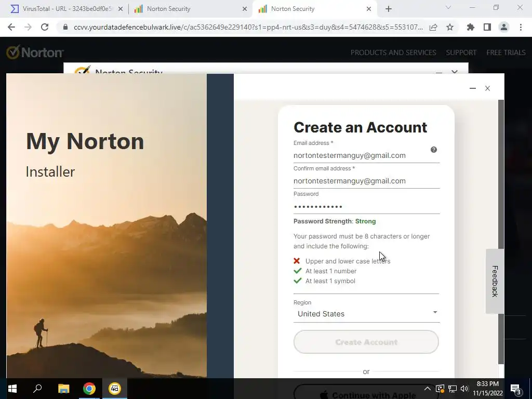Bookmark this page with the star icon
Screen dimensions: 532x399
(450, 27)
